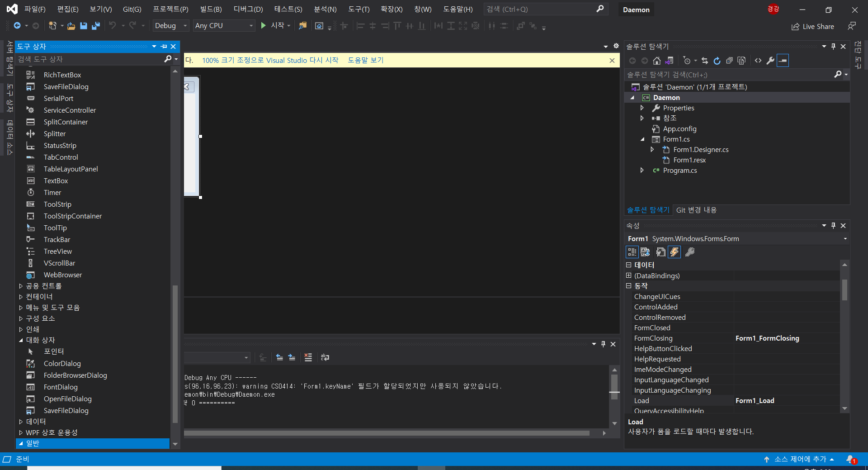This screenshot has width=868, height=470.
Task: Click the View Code icon in Solution Explorer
Action: point(758,61)
